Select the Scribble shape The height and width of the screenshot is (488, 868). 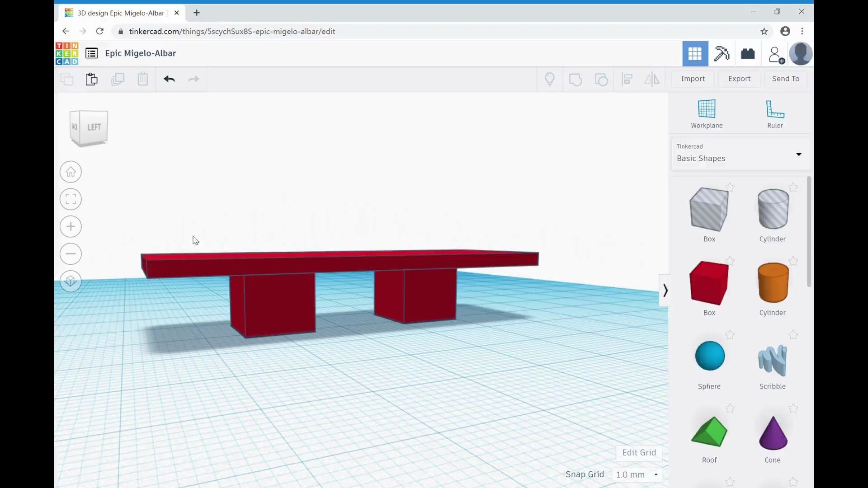tap(773, 360)
